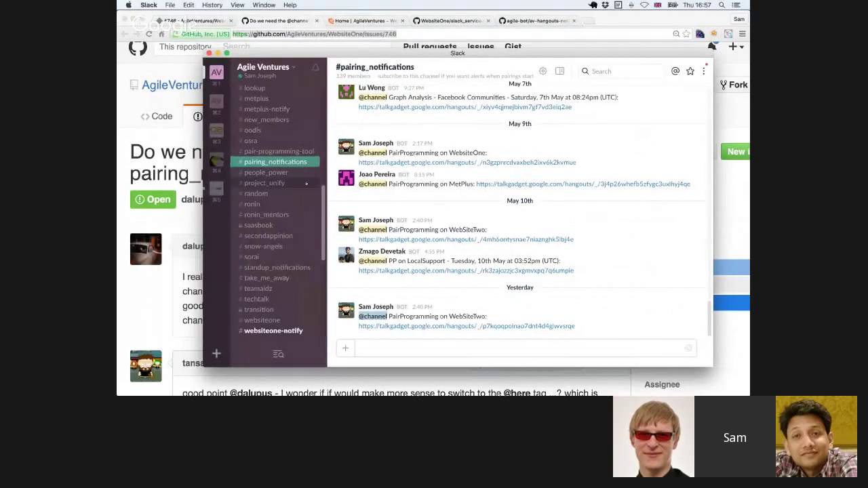Viewport: 868px width, 488px height.
Task: Open the project_unify channel
Action: tap(264, 183)
